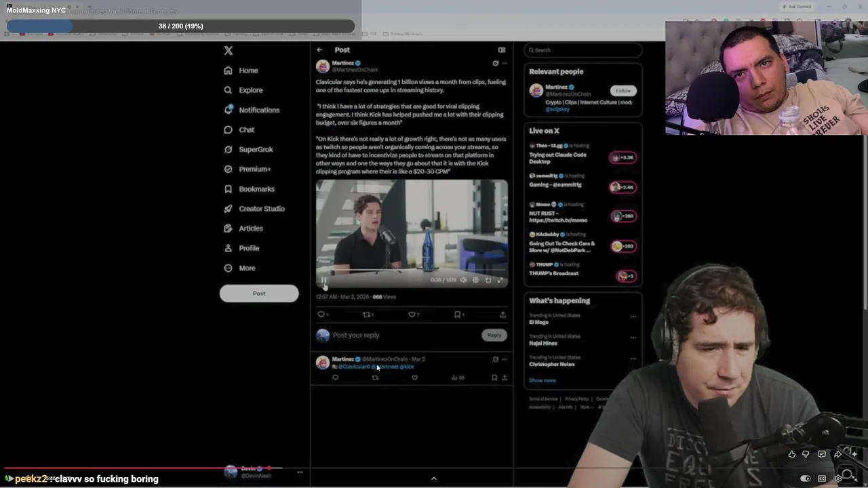Go to Home in X sidebar
Viewport: 868px width, 488px height.
[x=241, y=70]
